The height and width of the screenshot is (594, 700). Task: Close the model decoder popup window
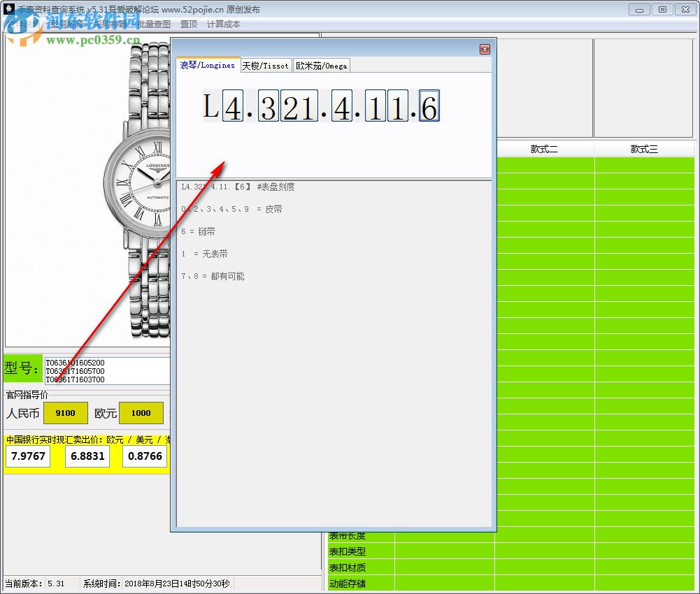click(484, 49)
